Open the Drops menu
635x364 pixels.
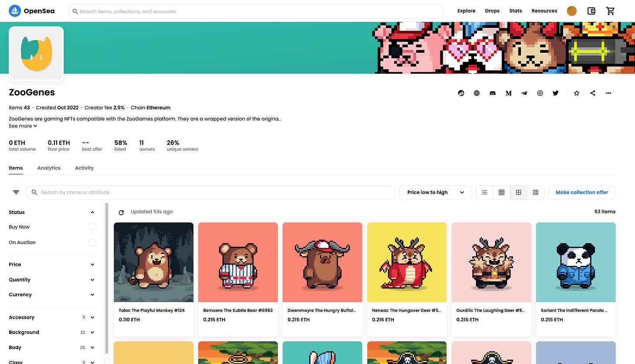[492, 11]
